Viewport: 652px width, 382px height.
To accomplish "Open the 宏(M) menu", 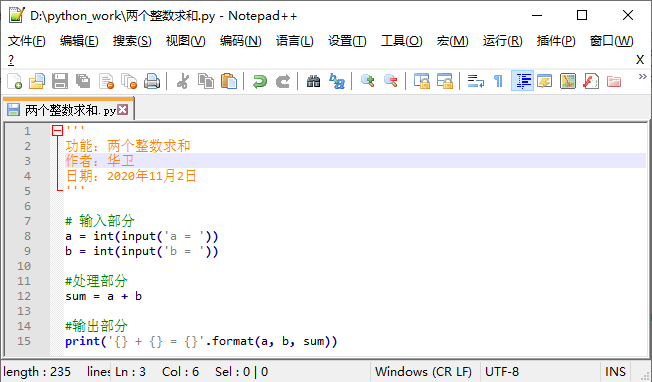I will [x=452, y=41].
